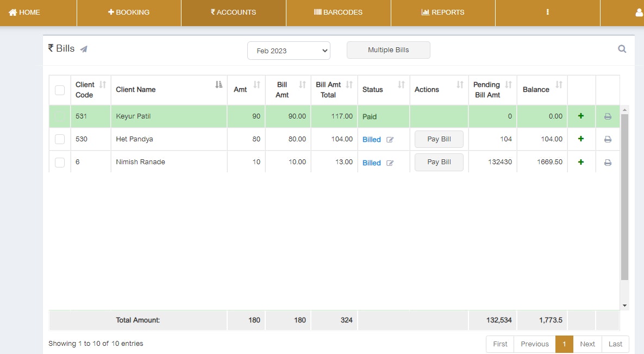Viewport: 644px width, 354px height.
Task: Click client code 531
Action: click(x=82, y=116)
